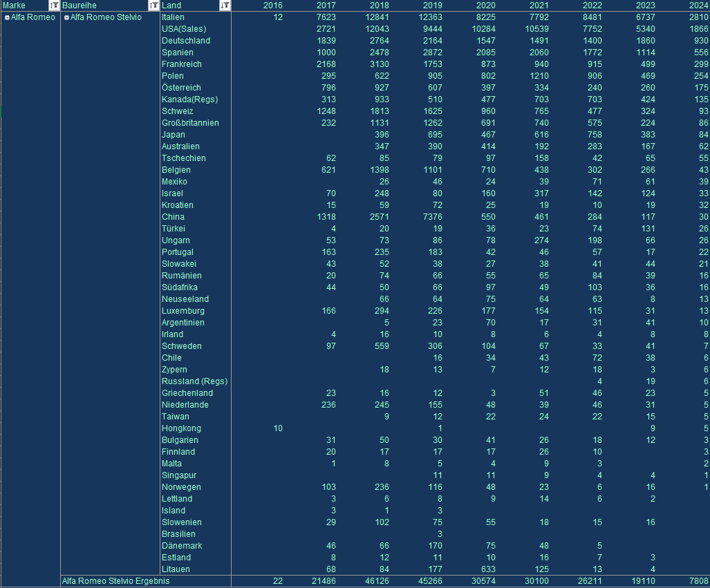Viewport: 710px width, 588px height.
Task: Click Polen 2021 value 1210
Action: (539, 76)
